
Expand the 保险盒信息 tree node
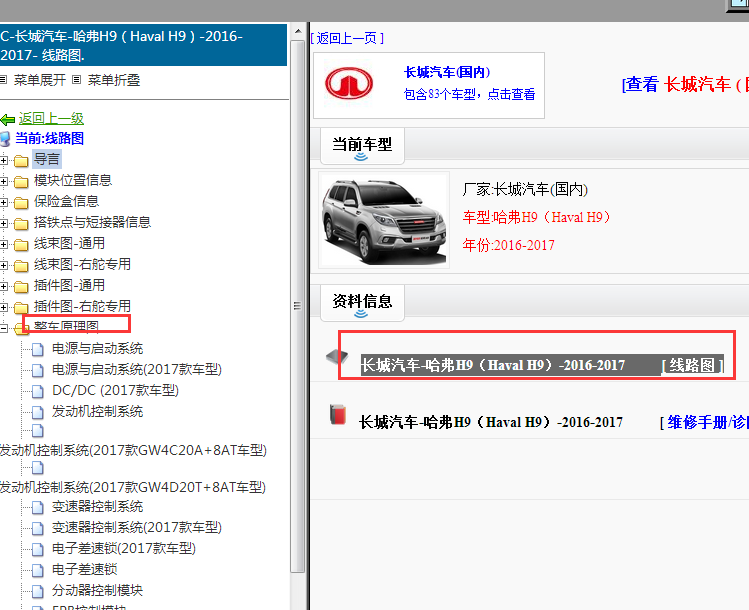3,203
